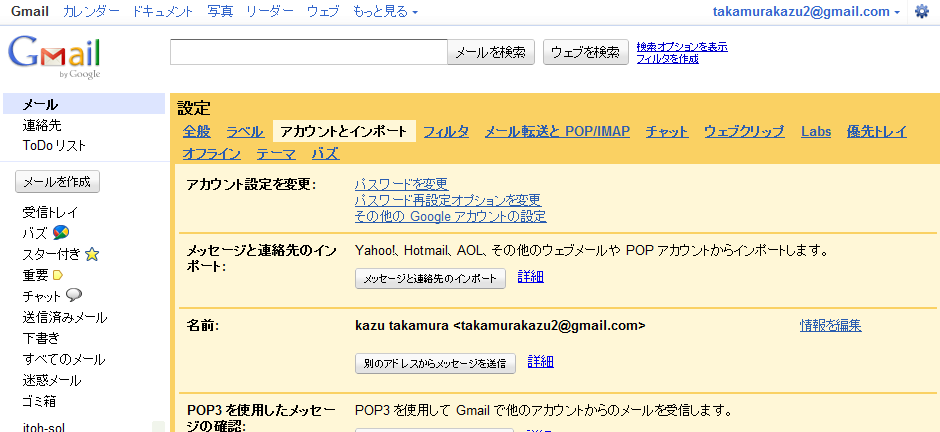Open the チャット folder label text
940x432 pixels.
point(42,297)
